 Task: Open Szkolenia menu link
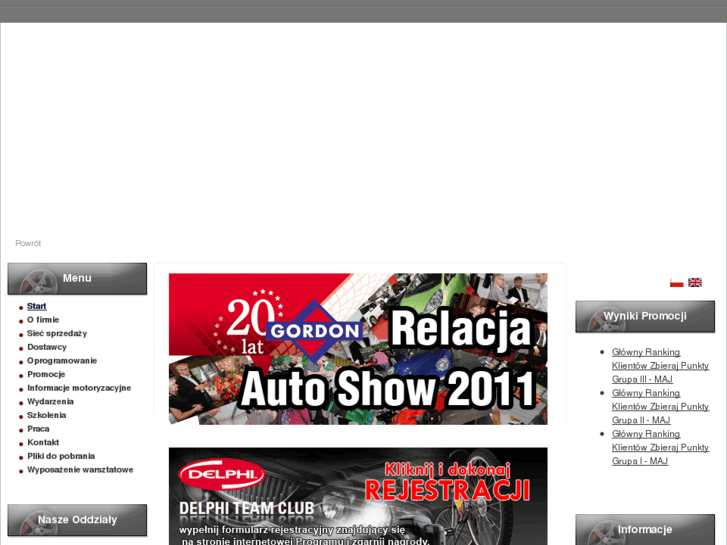(46, 415)
